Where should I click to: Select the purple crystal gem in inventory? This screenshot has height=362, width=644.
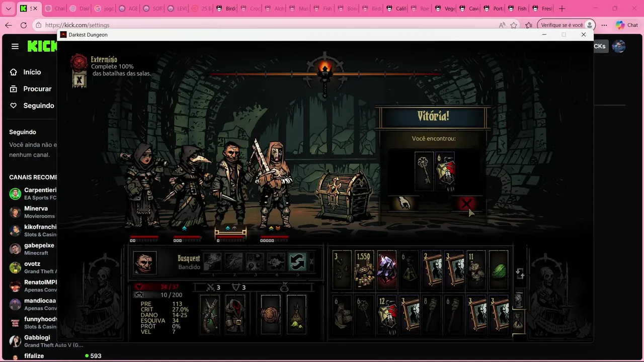[387, 270]
